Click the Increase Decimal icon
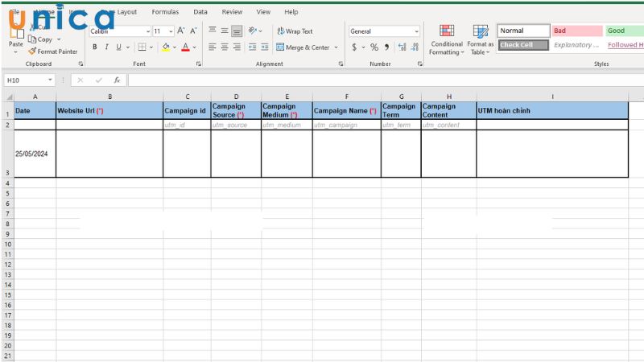This screenshot has width=644, height=362. coord(402,47)
